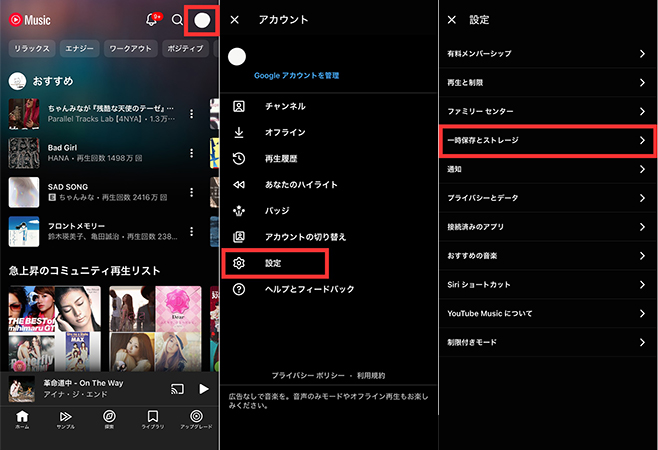The height and width of the screenshot is (450, 658).
Task: Open the 革命道中 mini player cover art
Action: tap(22, 389)
